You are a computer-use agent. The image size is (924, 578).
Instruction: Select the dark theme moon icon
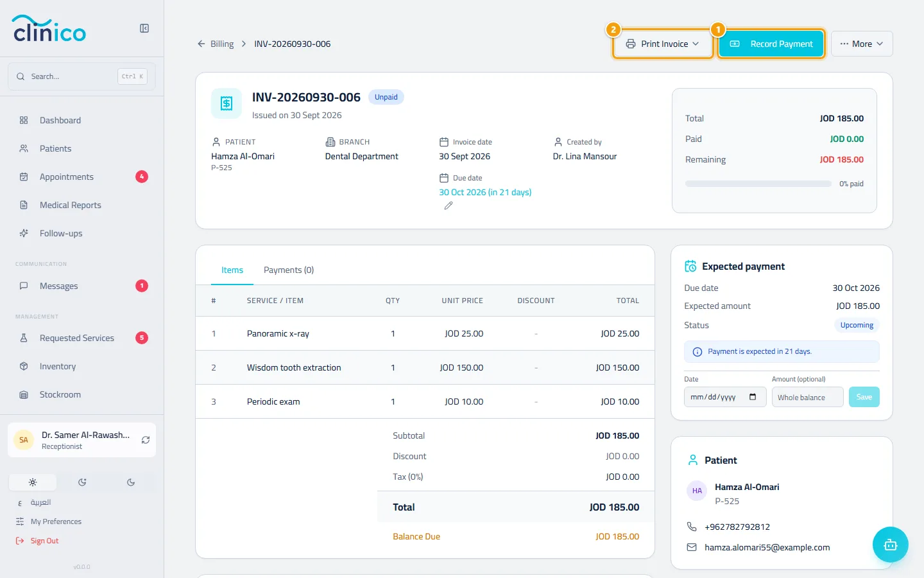click(131, 482)
